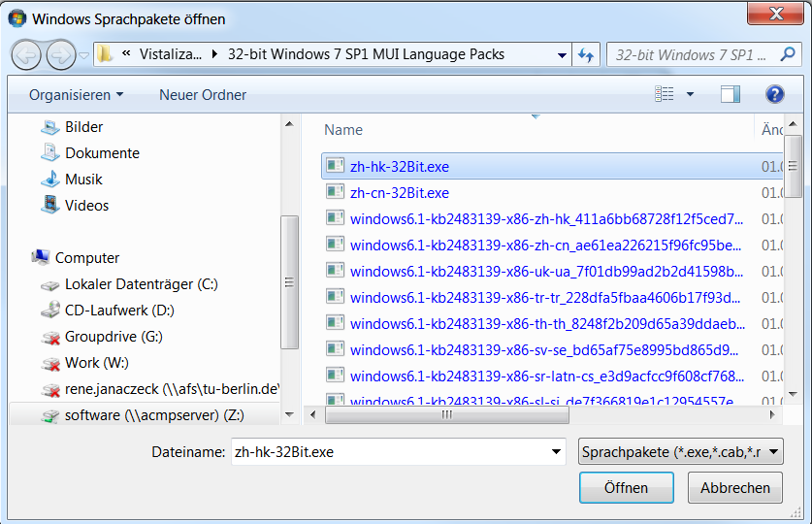812x524 pixels.
Task: Open the Musik library in the sidebar
Action: (x=83, y=180)
